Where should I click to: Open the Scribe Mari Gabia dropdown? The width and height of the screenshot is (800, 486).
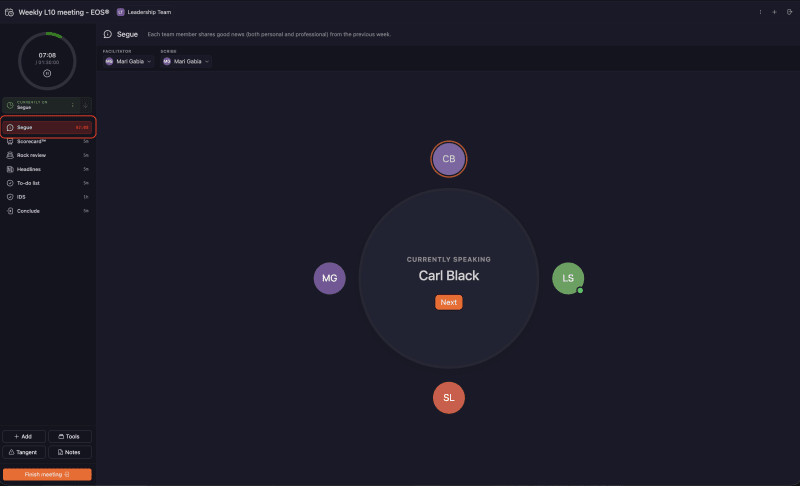tap(186, 61)
